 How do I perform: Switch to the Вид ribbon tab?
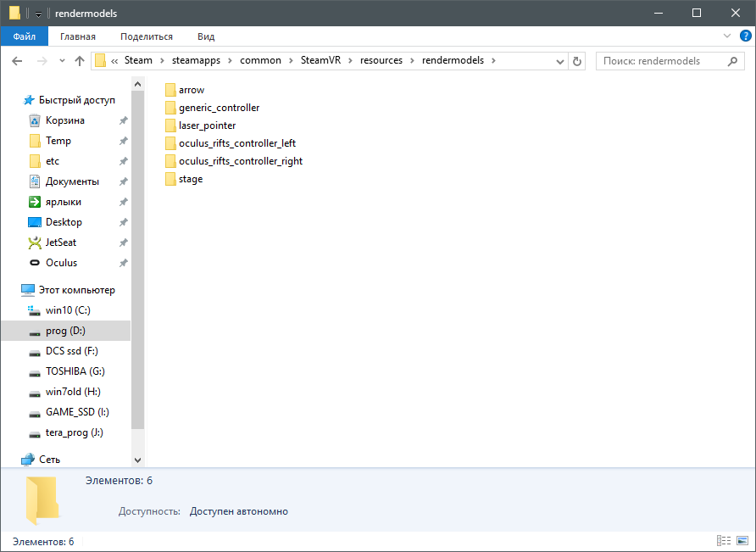(206, 36)
